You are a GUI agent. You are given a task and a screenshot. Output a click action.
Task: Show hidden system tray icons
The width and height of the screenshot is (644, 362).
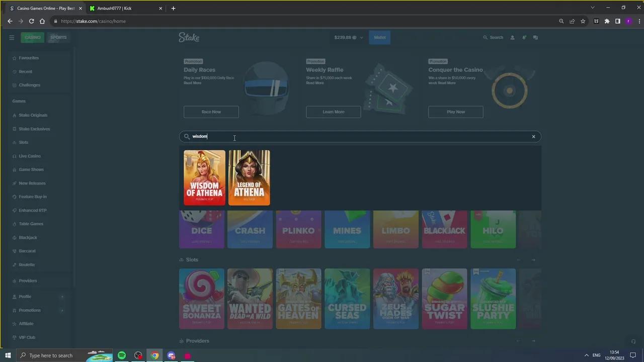586,355
